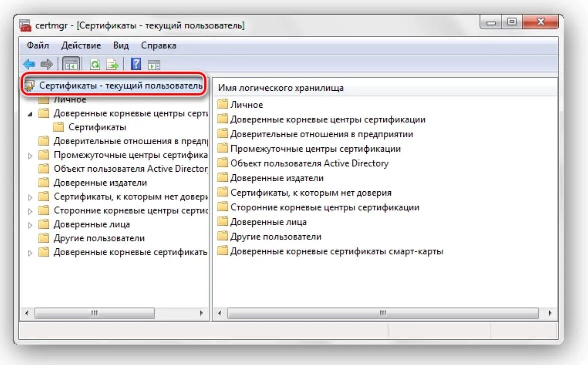Select Доверительные отношения folder in left tree

click(130, 141)
